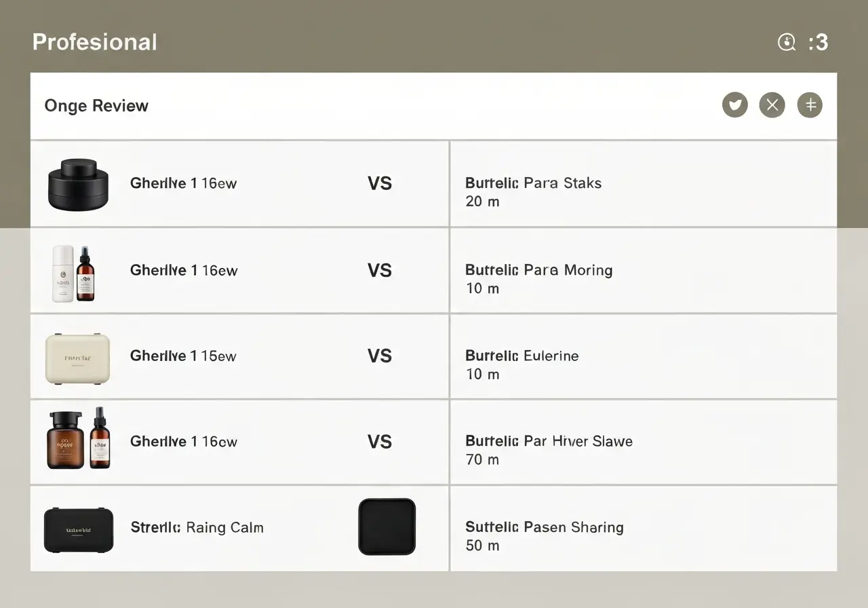Screen dimensions: 868x608
Task: Click VS in the Eulerine comparison row
Action: click(x=380, y=356)
